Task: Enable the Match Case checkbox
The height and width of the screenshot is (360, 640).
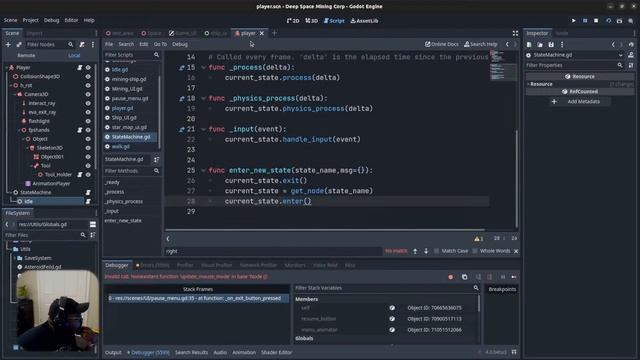Action: (x=437, y=251)
